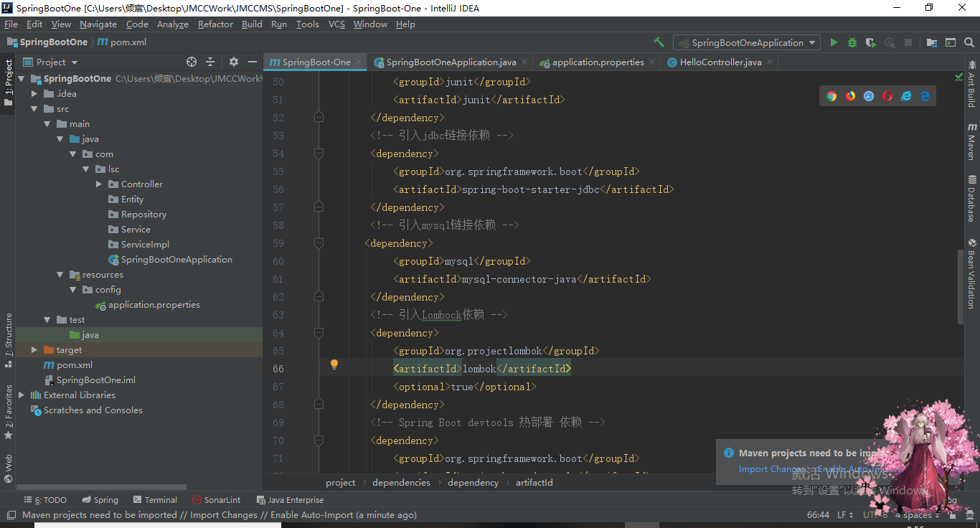Collapse the resources folder

[x=60, y=275]
